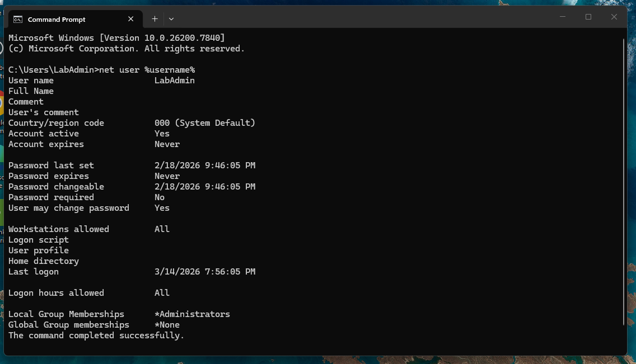Click the 'Comment' row label
636x364 pixels.
[x=26, y=102]
